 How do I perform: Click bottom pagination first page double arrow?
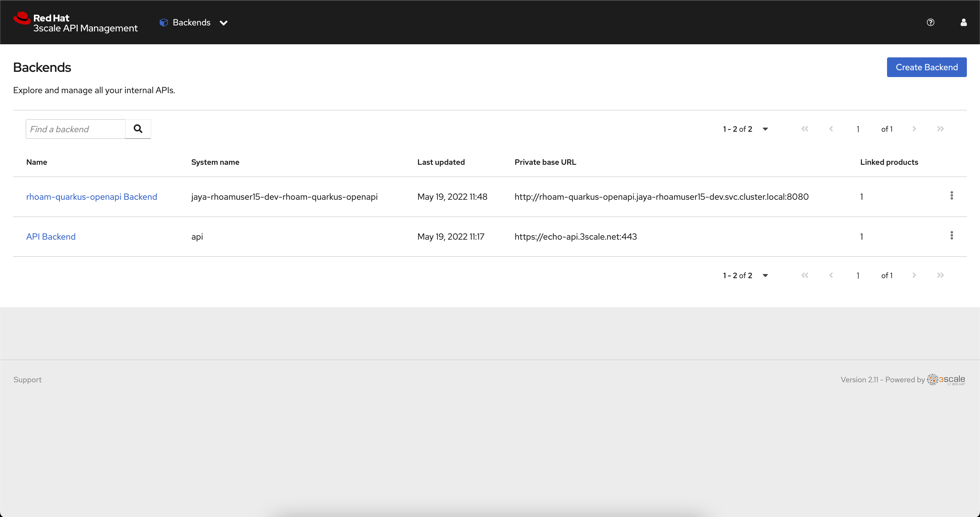coord(805,275)
